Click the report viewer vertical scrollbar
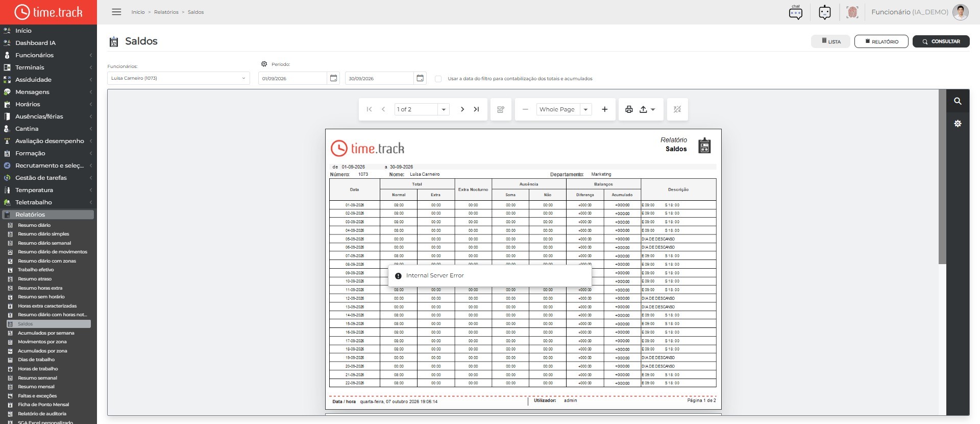This screenshot has height=424, width=980. tap(942, 177)
